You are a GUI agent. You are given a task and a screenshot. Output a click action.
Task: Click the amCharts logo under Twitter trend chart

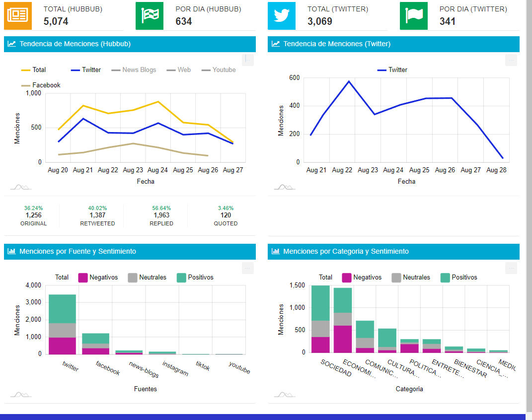pyautogui.click(x=285, y=187)
